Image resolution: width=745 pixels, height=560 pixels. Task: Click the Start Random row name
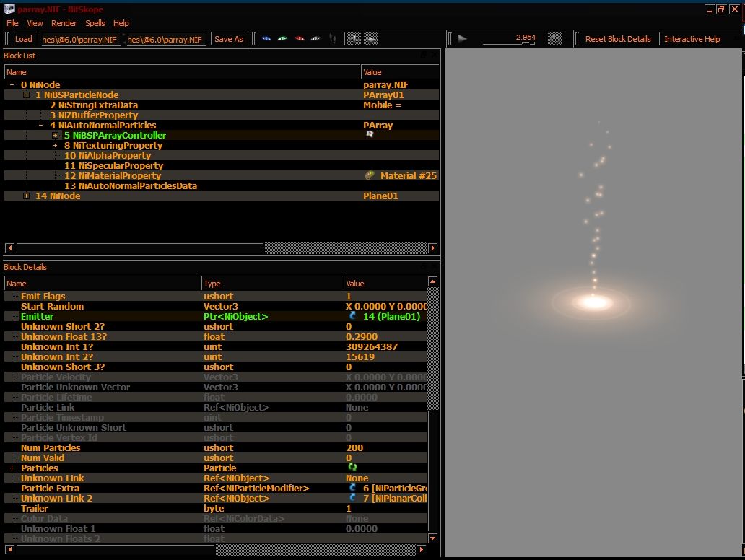click(x=52, y=307)
